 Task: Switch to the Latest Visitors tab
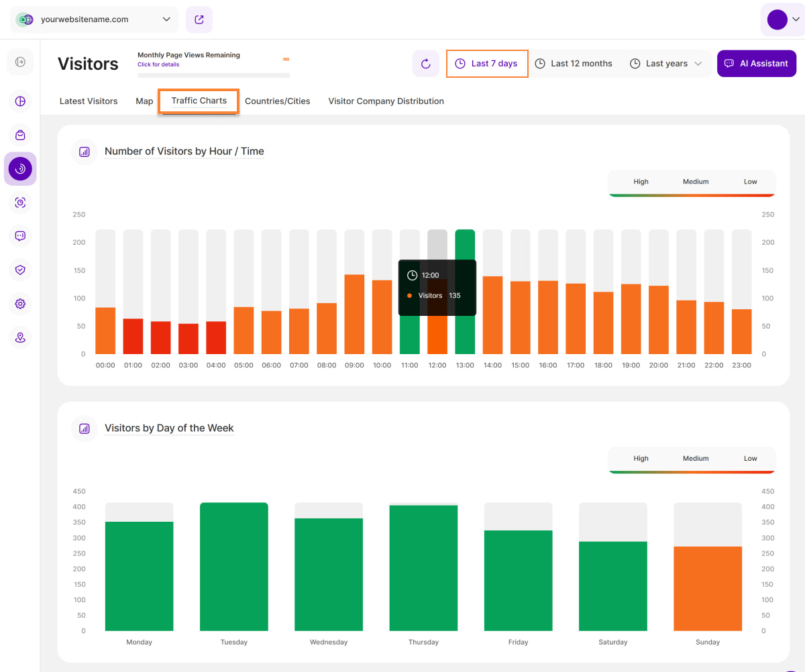[x=89, y=101]
